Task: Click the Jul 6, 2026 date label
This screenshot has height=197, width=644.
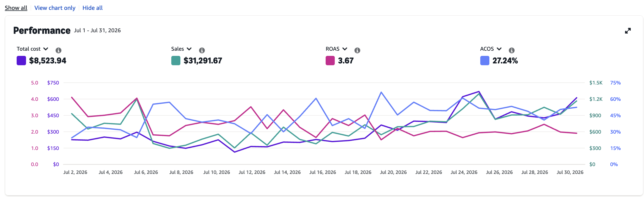Action: [146, 172]
